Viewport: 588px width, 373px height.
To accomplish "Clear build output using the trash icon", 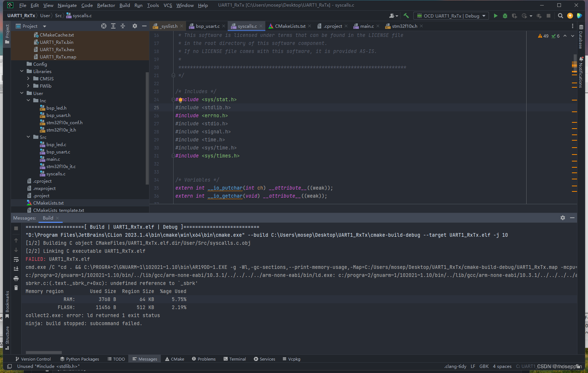I will click(x=16, y=288).
